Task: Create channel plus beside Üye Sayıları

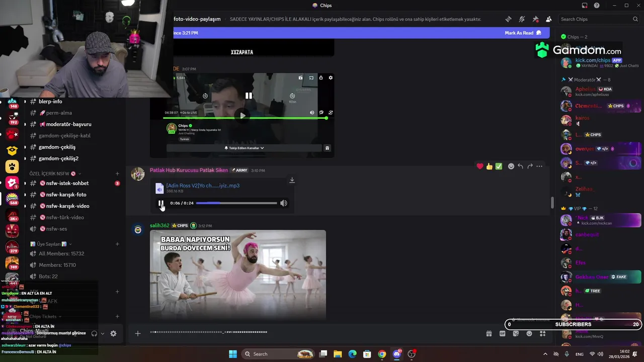Action: coord(117,244)
